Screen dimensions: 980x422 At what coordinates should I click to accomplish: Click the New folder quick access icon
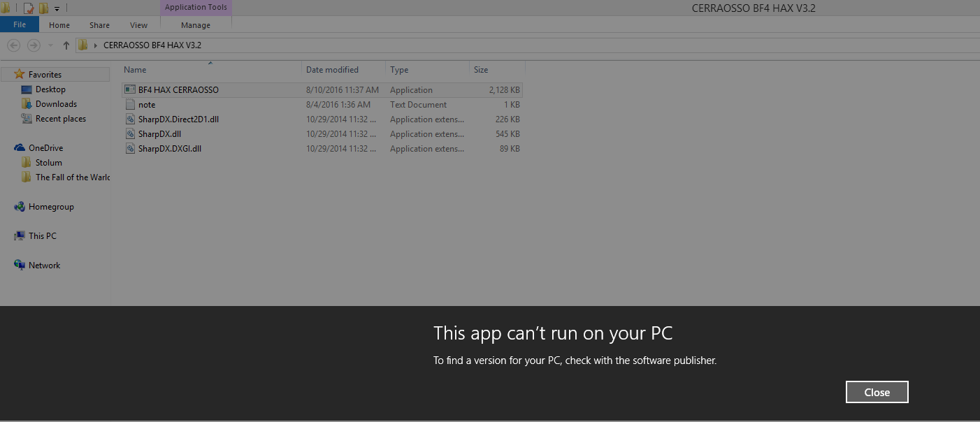[43, 8]
